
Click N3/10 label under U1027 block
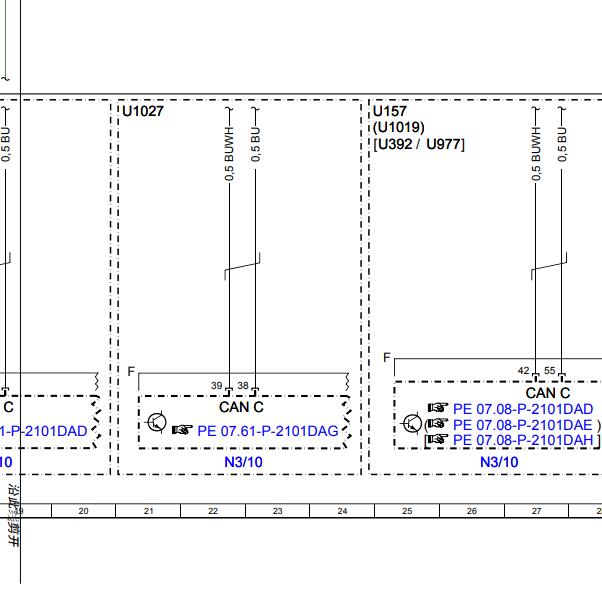(x=243, y=462)
